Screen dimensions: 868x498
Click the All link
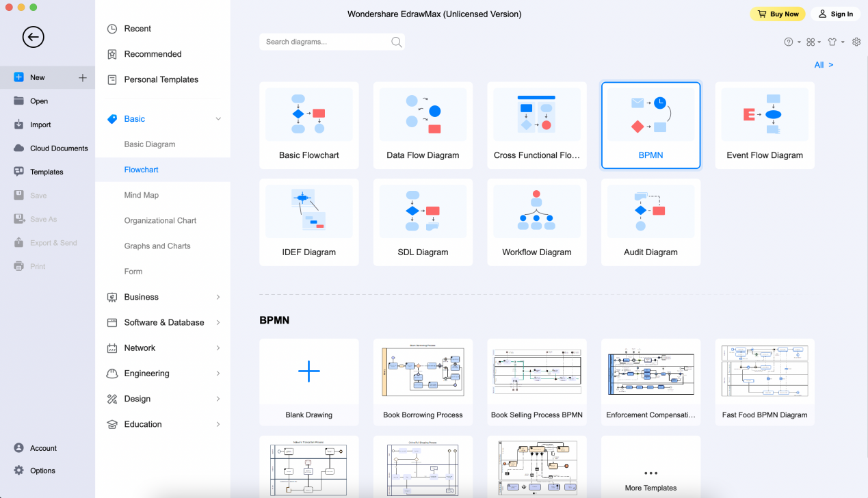[824, 65]
